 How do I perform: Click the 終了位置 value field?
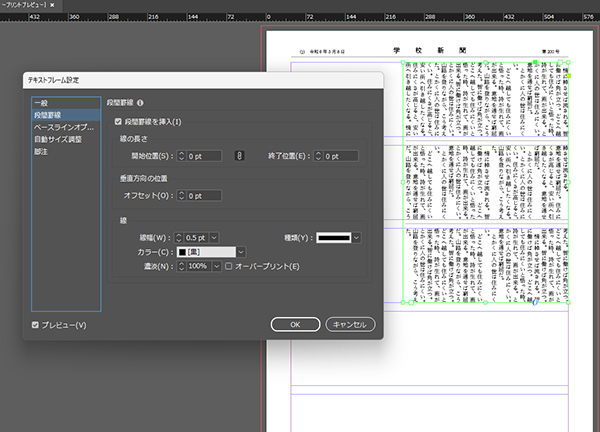pyautogui.click(x=341, y=156)
